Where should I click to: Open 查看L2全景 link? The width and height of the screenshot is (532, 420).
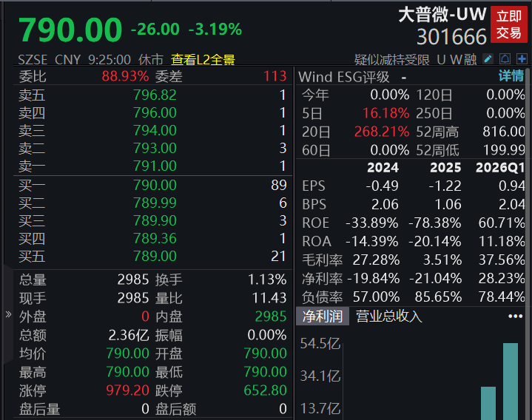point(203,60)
